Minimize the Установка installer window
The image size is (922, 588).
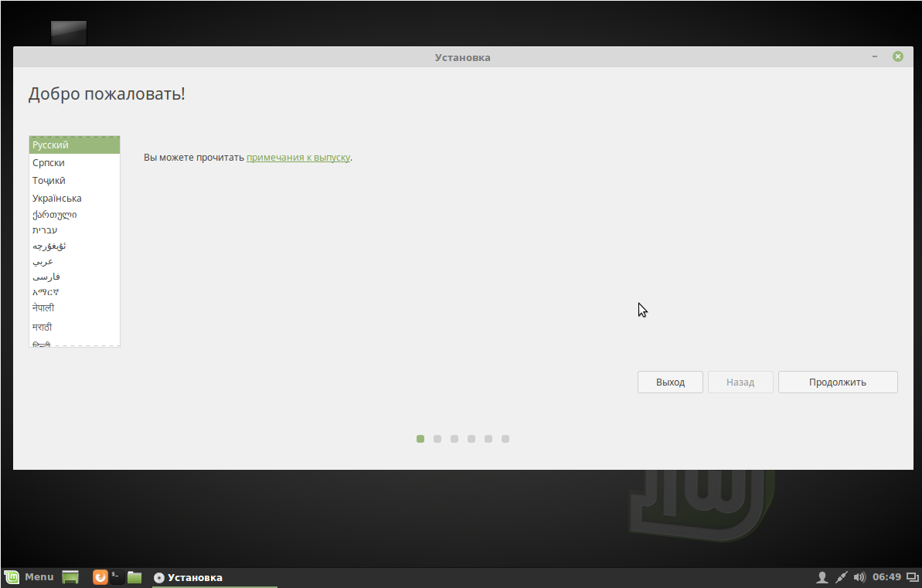point(875,57)
